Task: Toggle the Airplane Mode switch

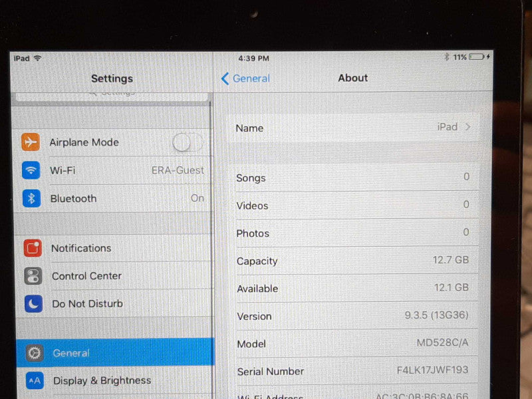Action: point(188,142)
